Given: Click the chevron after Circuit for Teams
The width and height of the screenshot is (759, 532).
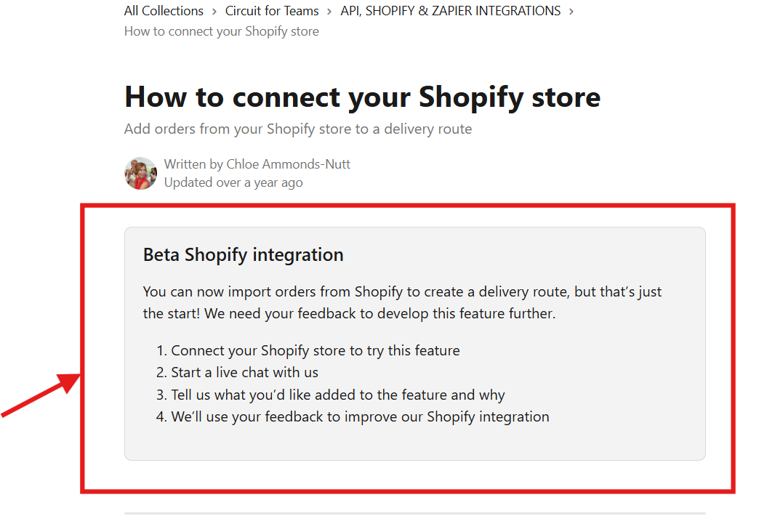Looking at the screenshot, I should [x=329, y=11].
